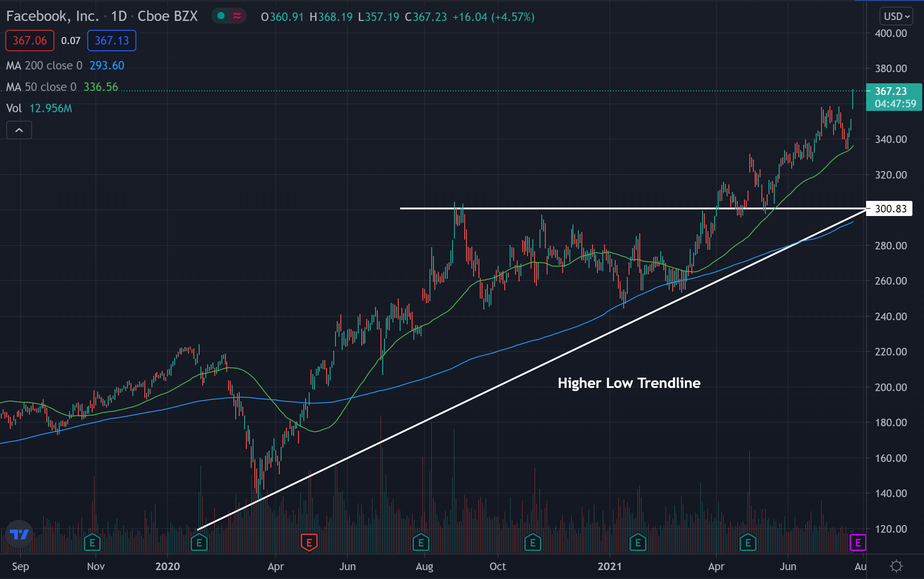The image size is (924, 579).
Task: Open the earnings marker near Nov 2019
Action: tap(92, 542)
